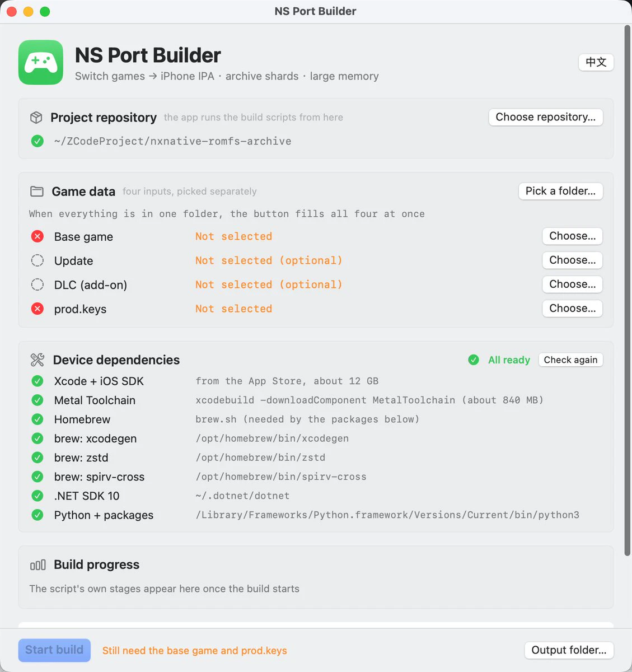Click the dashed circle icon beside DLC (add-on)
632x672 pixels.
pos(38,284)
